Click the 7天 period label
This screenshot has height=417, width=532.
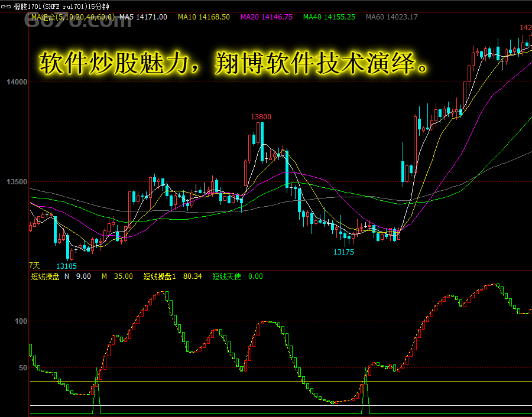click(x=34, y=265)
